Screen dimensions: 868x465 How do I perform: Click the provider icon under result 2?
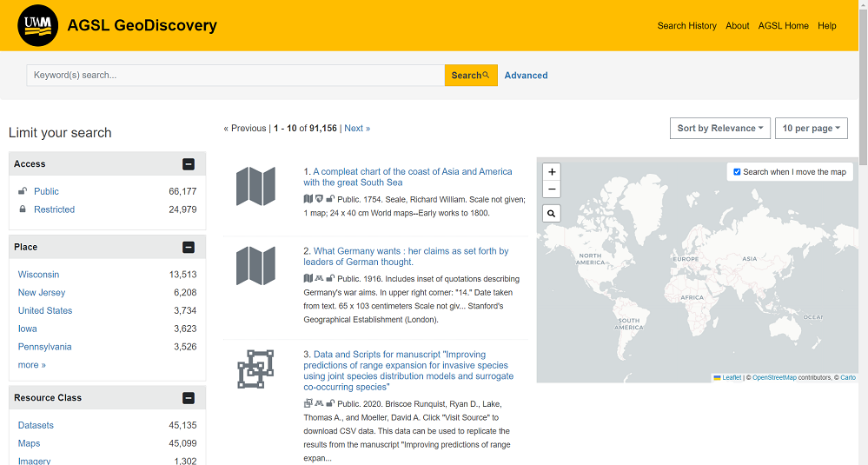319,278
